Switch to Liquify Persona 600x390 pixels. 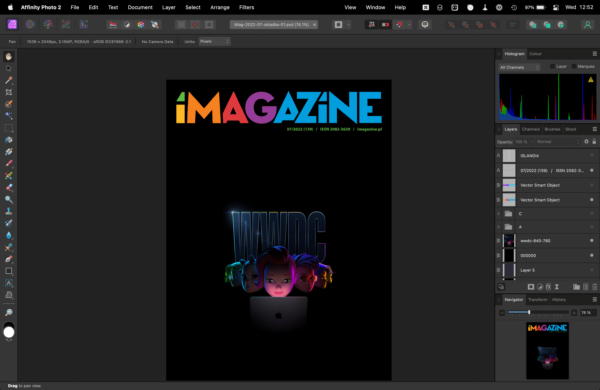tap(30, 24)
